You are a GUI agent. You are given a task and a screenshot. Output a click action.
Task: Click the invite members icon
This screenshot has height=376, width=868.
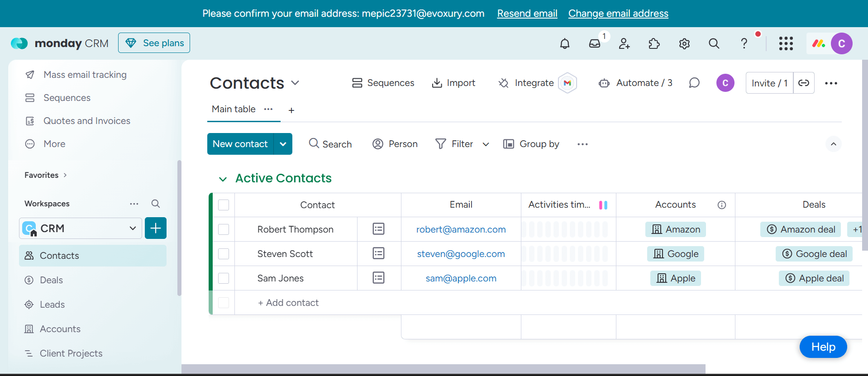tap(624, 43)
